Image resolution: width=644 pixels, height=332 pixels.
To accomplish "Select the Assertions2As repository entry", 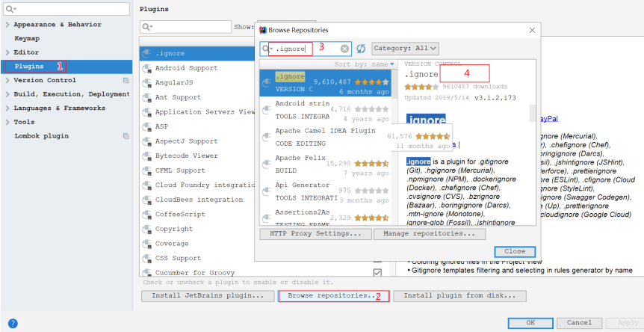I will (325, 218).
